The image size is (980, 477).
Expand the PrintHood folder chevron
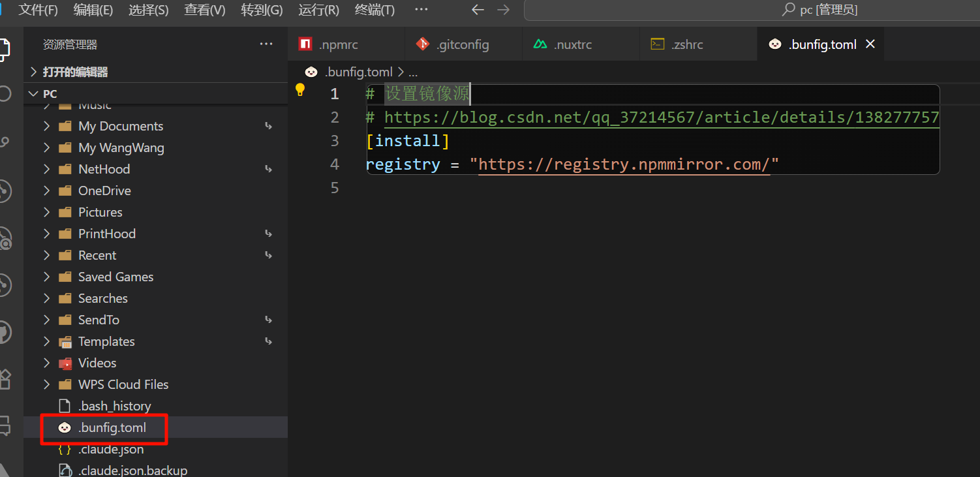[x=46, y=234]
